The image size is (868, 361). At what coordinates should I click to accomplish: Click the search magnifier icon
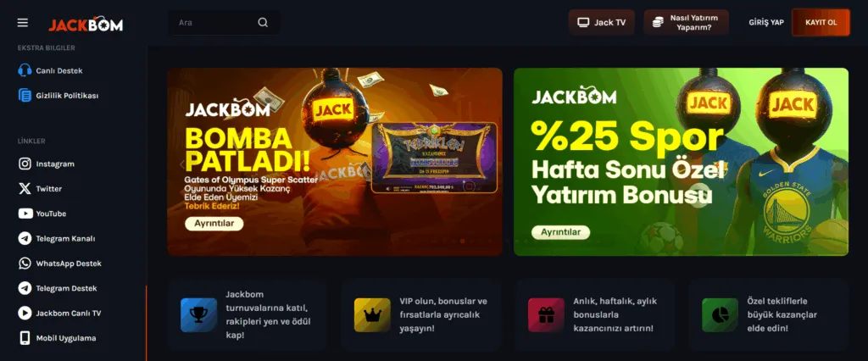(x=263, y=23)
